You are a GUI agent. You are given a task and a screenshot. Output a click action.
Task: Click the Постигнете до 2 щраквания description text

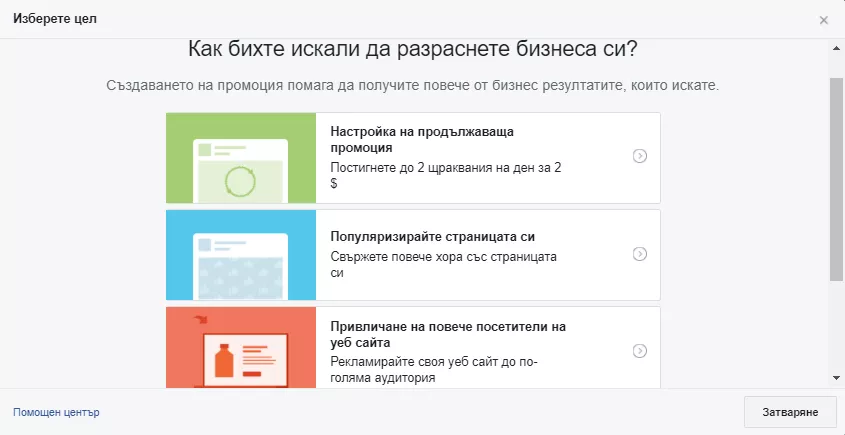446,175
